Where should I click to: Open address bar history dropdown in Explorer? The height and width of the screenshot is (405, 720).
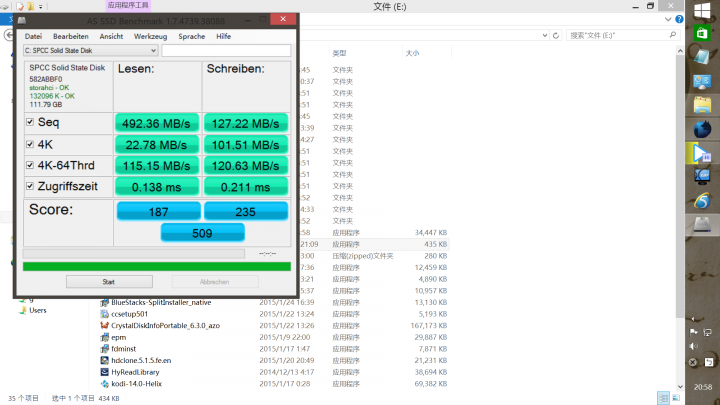[x=545, y=35]
